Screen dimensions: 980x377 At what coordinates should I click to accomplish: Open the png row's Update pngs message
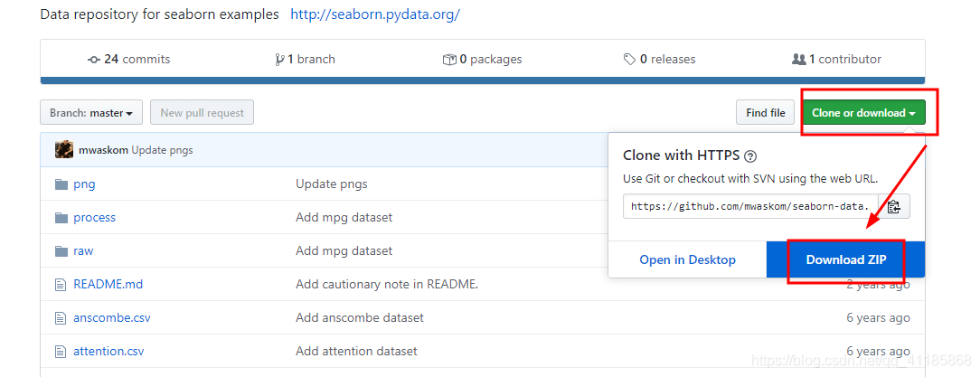tap(331, 184)
